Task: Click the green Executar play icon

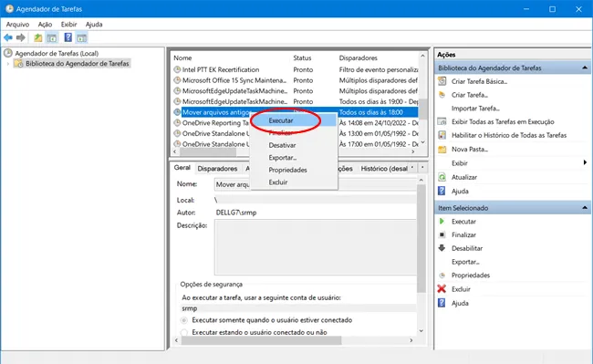Action: click(x=442, y=221)
